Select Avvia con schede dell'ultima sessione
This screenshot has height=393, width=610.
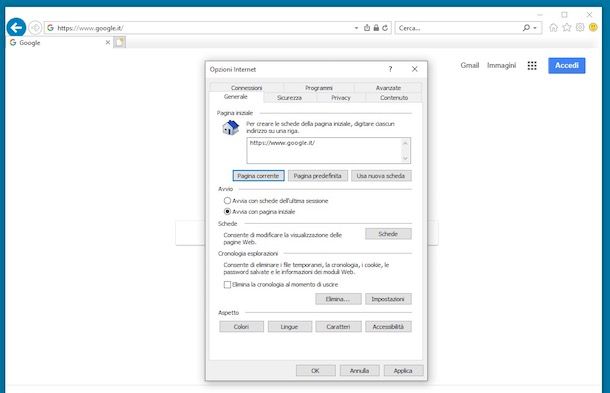[227, 201]
